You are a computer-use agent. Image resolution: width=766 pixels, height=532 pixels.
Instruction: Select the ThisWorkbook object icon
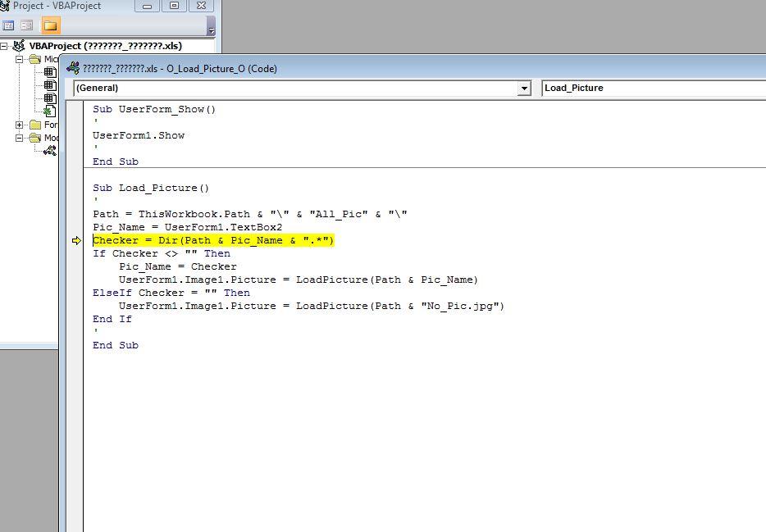50,111
